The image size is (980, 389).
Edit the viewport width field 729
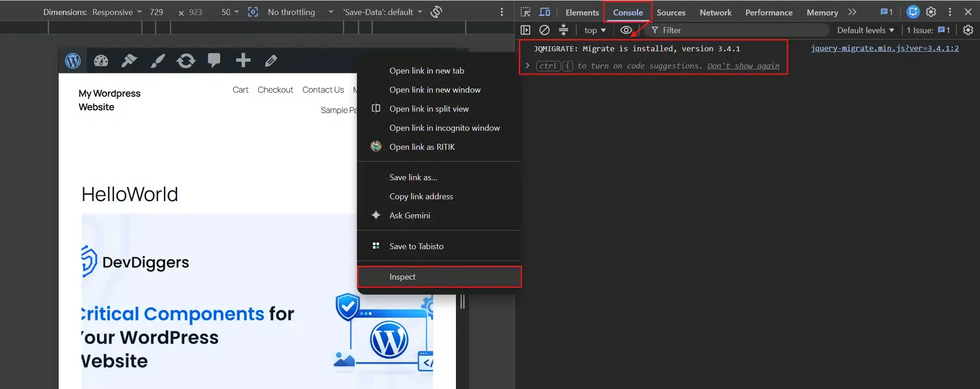coord(157,12)
